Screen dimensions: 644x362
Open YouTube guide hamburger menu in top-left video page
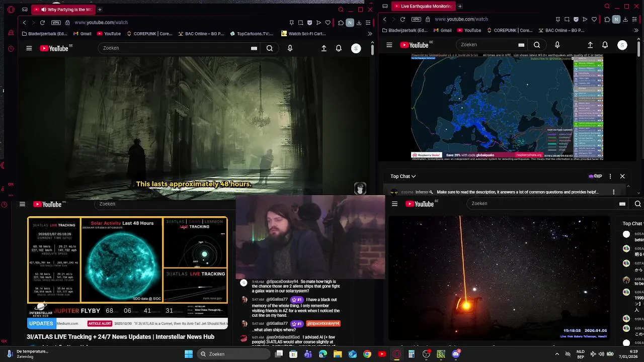pos(29,48)
